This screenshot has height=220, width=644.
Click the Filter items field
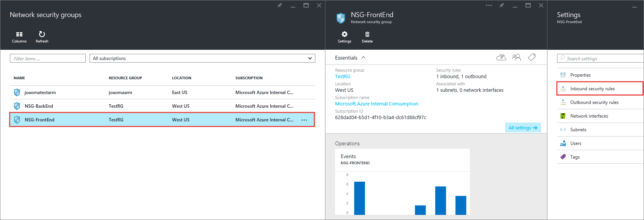[48, 58]
